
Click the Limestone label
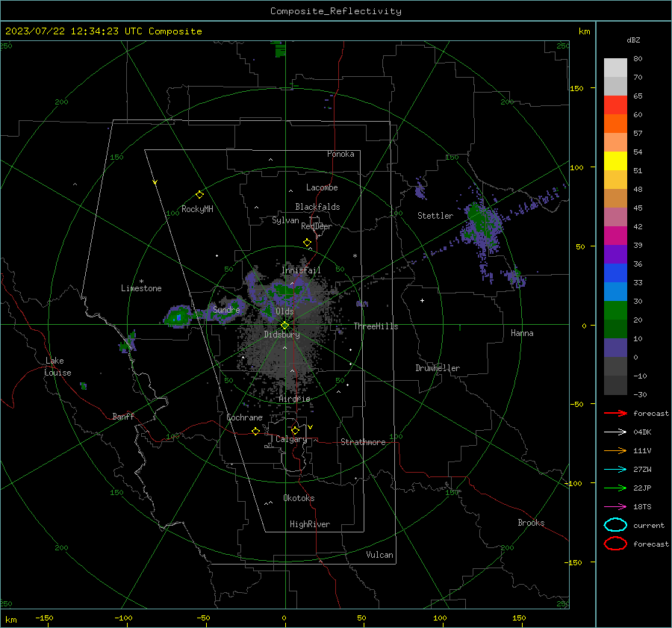(x=141, y=288)
